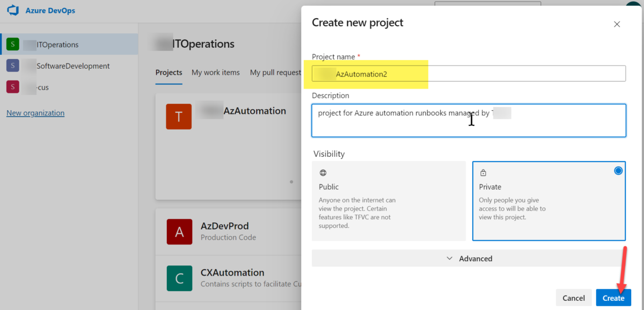Select the SoftwareDevelopment organization
This screenshot has height=310, width=644.
69,66
